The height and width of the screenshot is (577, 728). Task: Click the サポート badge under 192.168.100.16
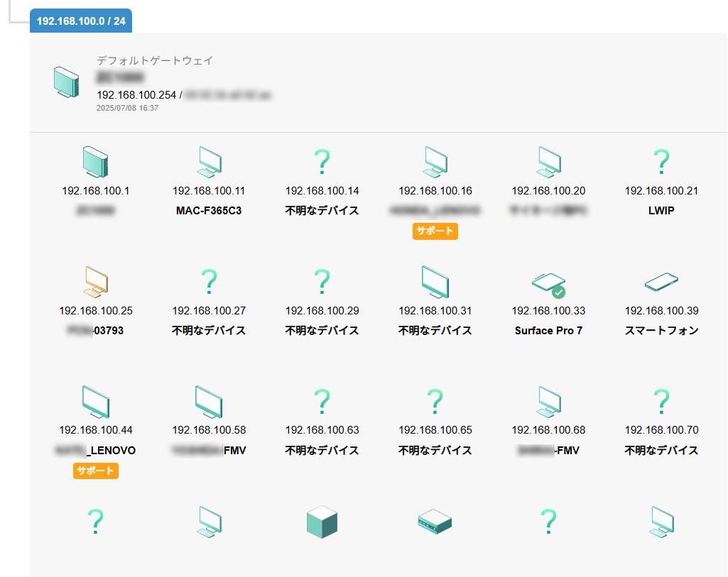point(435,231)
